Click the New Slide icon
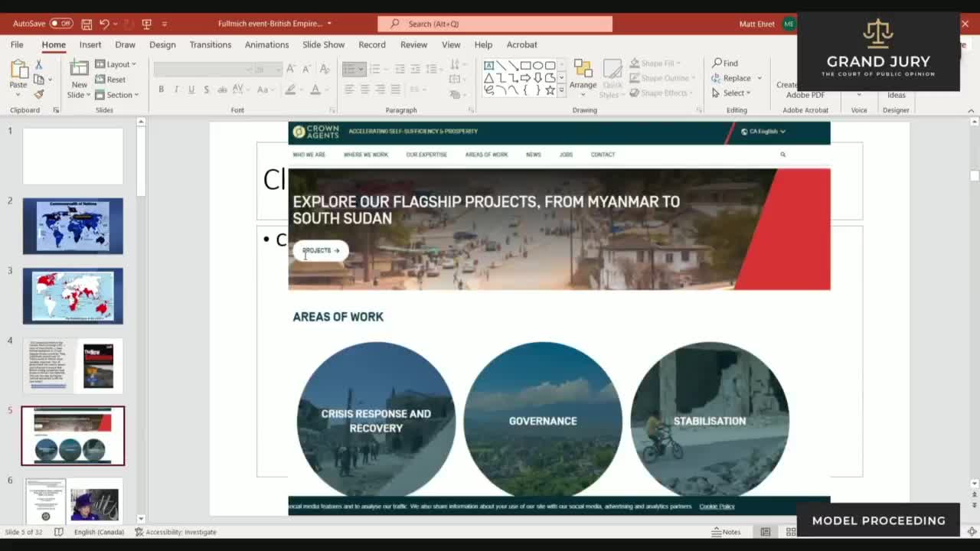 pyautogui.click(x=79, y=69)
